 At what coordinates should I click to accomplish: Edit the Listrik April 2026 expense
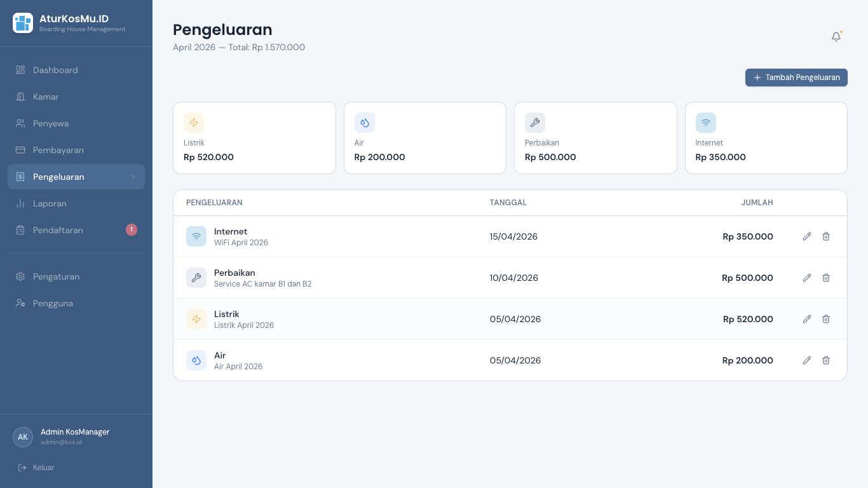click(807, 319)
